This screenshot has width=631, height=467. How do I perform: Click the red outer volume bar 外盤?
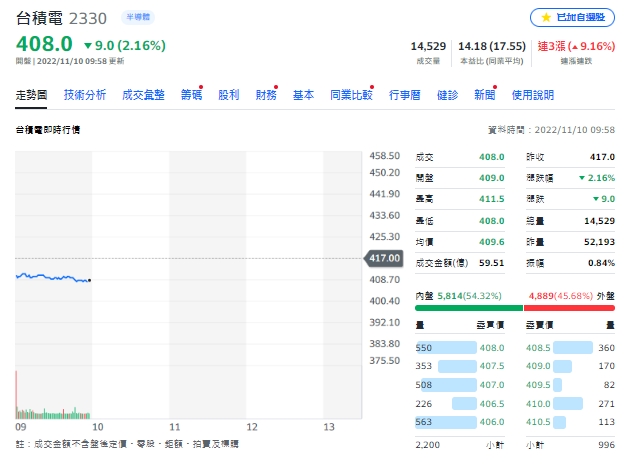point(569,308)
